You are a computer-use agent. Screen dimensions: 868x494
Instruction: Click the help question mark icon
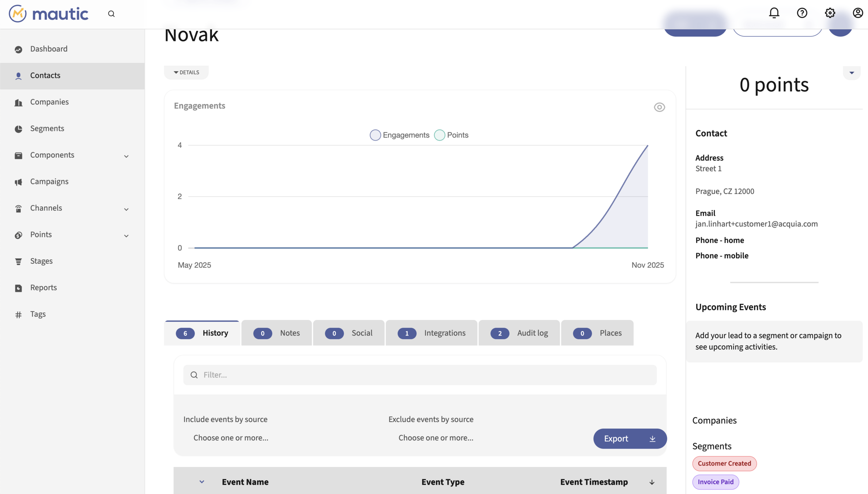(x=802, y=13)
